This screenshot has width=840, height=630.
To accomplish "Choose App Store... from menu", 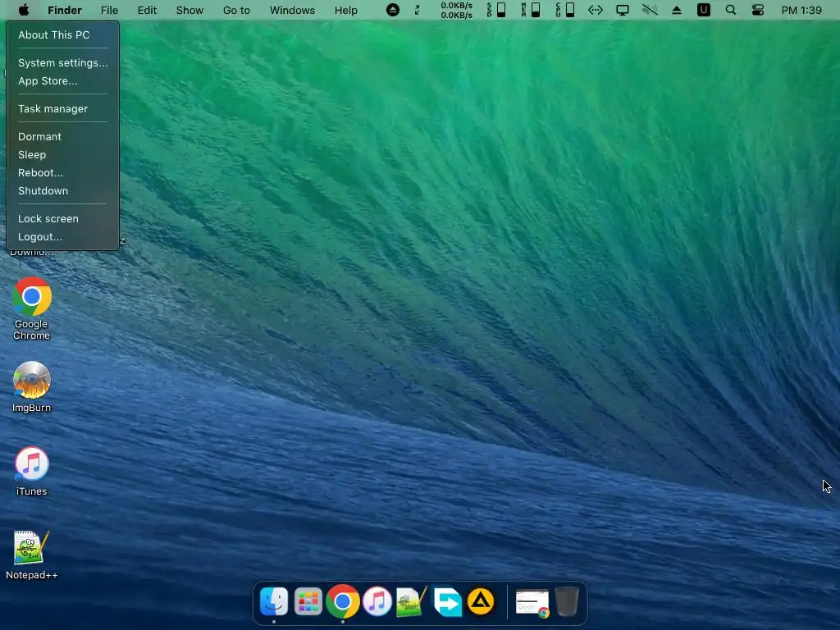I will tap(62, 81).
